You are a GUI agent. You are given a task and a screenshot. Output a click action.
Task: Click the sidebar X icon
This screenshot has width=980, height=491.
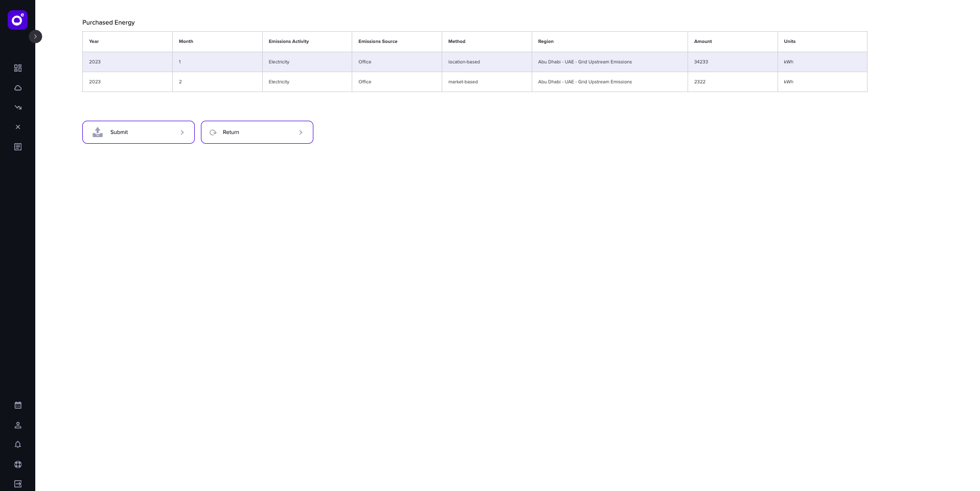(x=17, y=127)
